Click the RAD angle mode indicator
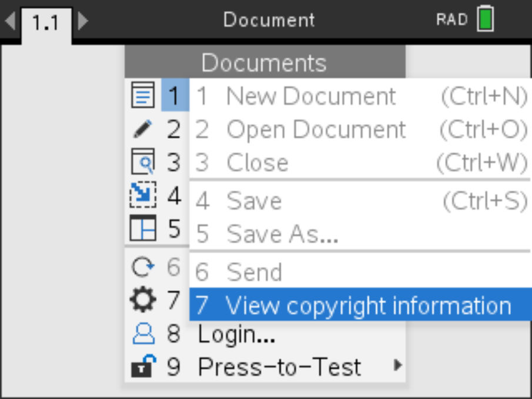 451,19
